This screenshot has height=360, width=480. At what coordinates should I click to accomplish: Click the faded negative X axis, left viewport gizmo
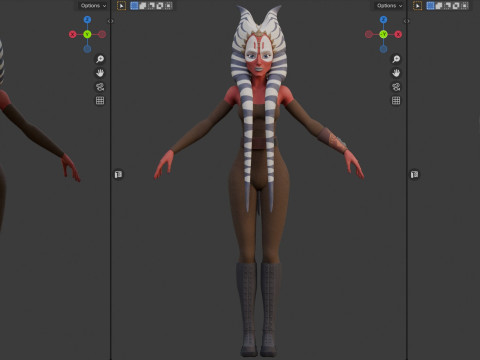102,34
